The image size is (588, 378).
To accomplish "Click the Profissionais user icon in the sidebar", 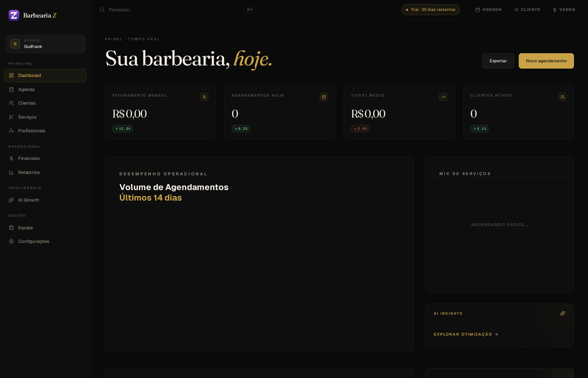I will tap(11, 131).
